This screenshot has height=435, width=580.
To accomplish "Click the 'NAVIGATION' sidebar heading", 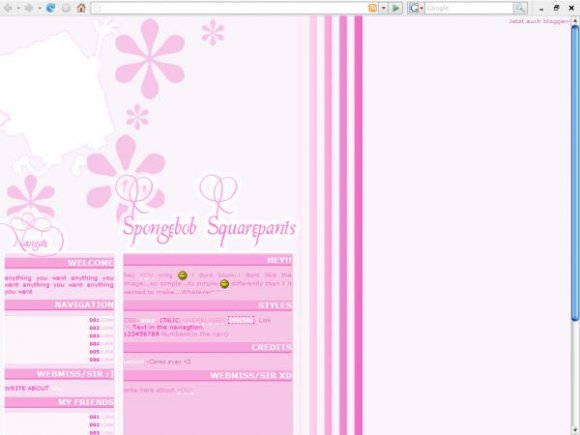I will (x=84, y=305).
